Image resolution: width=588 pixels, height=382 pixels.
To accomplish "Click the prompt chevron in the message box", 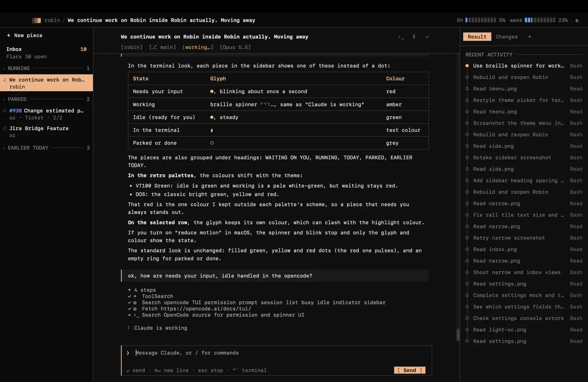I will click(128, 353).
